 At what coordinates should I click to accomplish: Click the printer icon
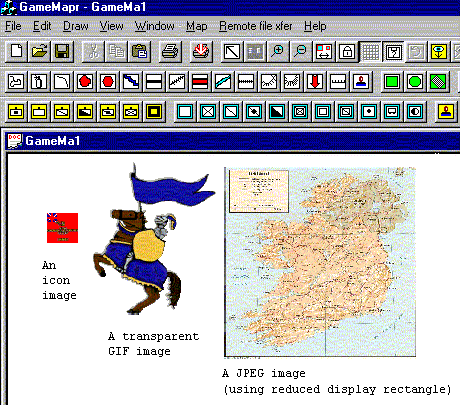click(x=170, y=52)
